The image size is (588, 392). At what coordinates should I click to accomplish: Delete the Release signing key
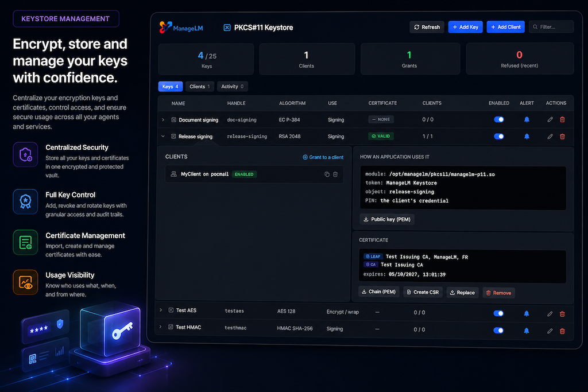[x=562, y=137]
